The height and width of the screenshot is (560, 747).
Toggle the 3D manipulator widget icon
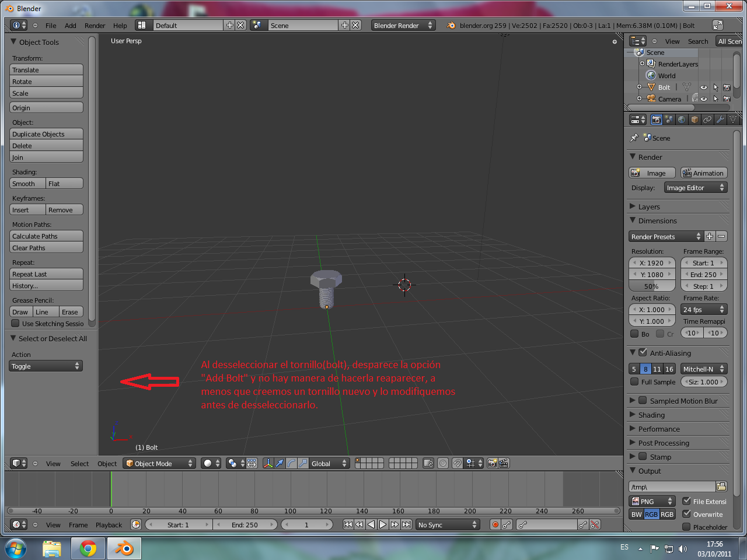point(268,463)
